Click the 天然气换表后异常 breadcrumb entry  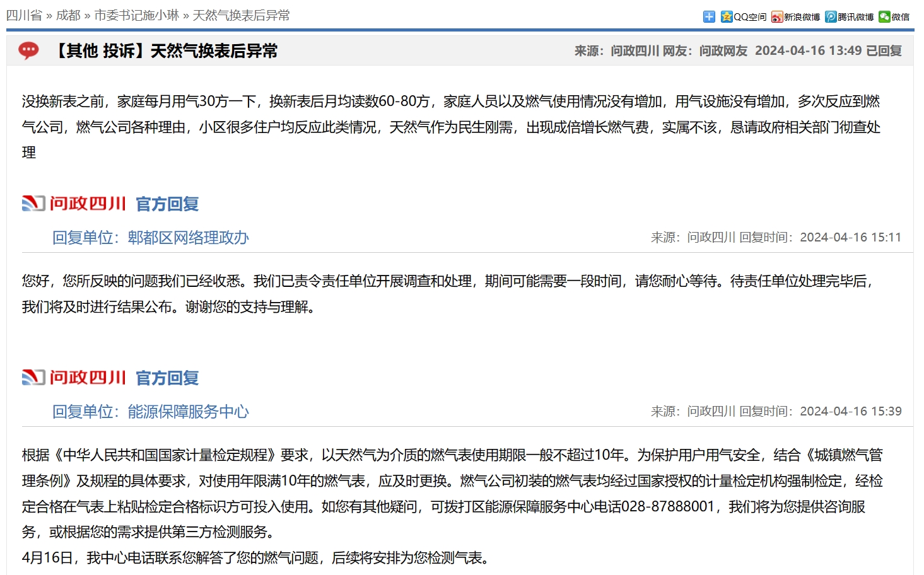point(241,15)
